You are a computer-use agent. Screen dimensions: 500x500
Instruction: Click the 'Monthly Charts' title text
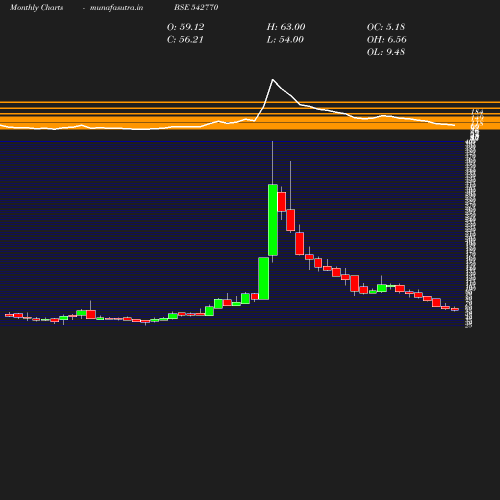[36, 8]
